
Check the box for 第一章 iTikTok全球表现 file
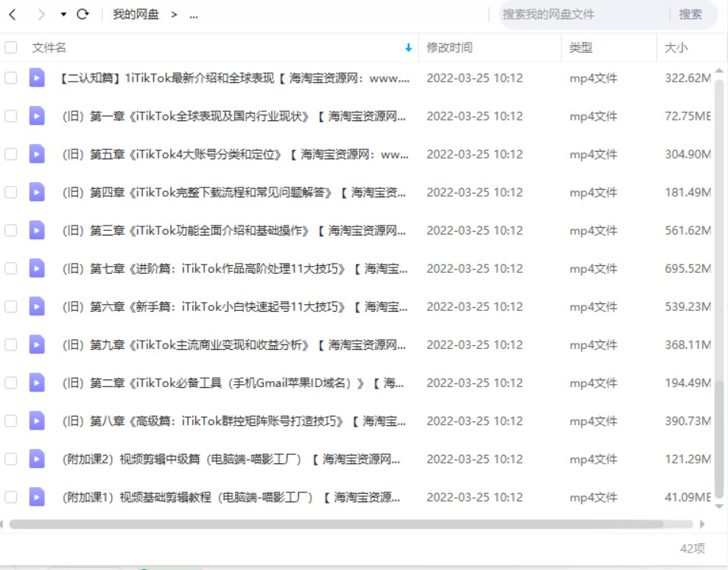(x=11, y=116)
